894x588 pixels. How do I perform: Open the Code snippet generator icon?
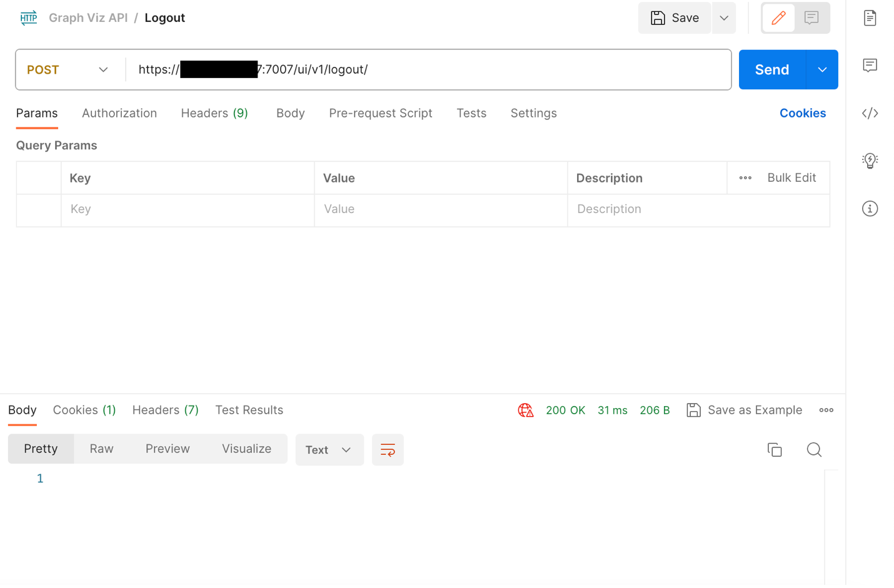pos(870,113)
